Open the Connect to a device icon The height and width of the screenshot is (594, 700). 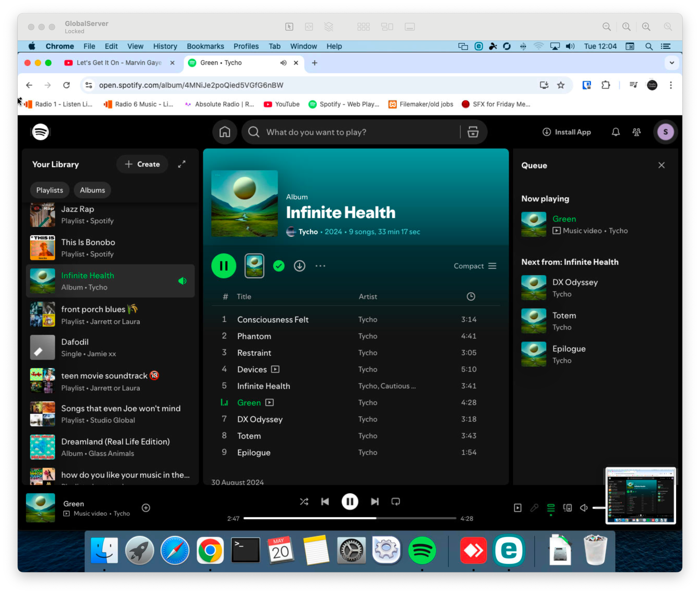[567, 508]
